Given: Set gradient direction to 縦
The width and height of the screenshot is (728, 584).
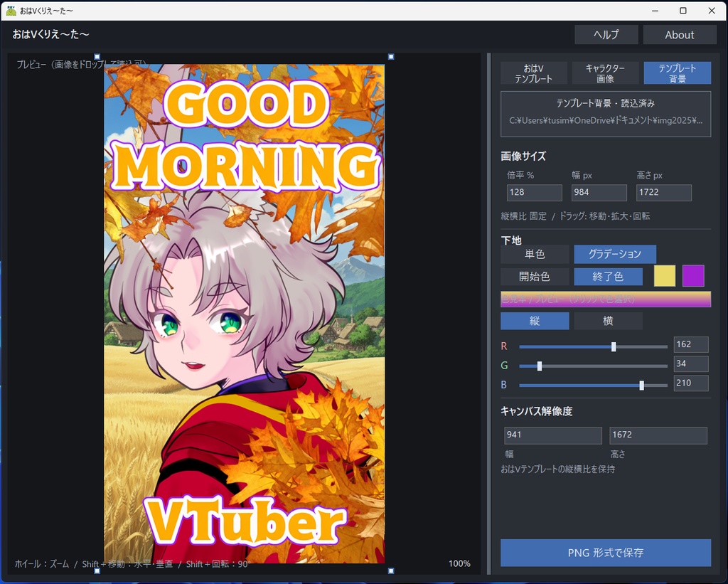Looking at the screenshot, I should pos(535,321).
